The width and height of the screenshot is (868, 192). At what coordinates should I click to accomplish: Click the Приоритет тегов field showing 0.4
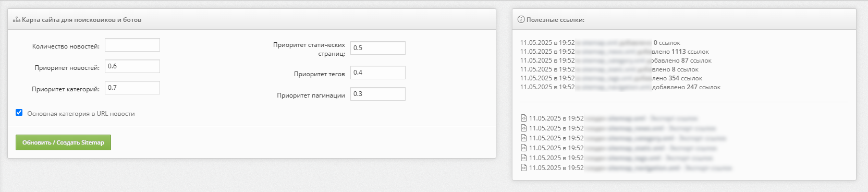378,73
